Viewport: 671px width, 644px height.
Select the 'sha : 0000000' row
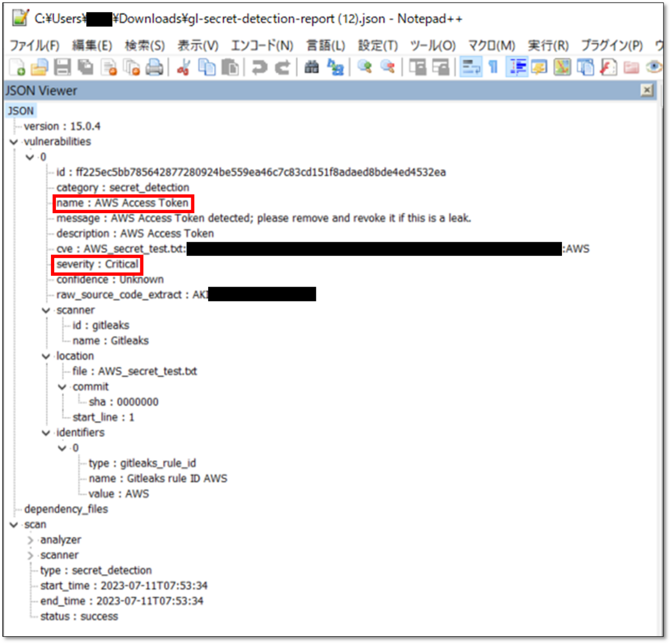[x=123, y=402]
